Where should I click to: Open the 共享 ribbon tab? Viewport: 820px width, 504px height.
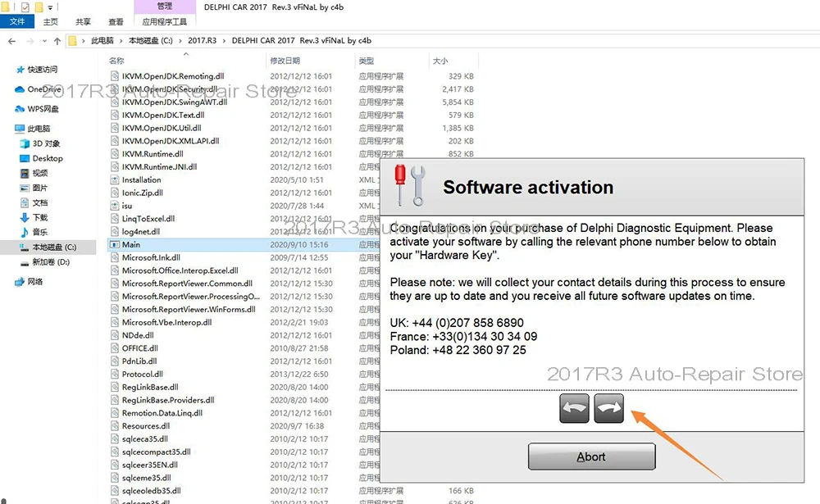point(83,21)
